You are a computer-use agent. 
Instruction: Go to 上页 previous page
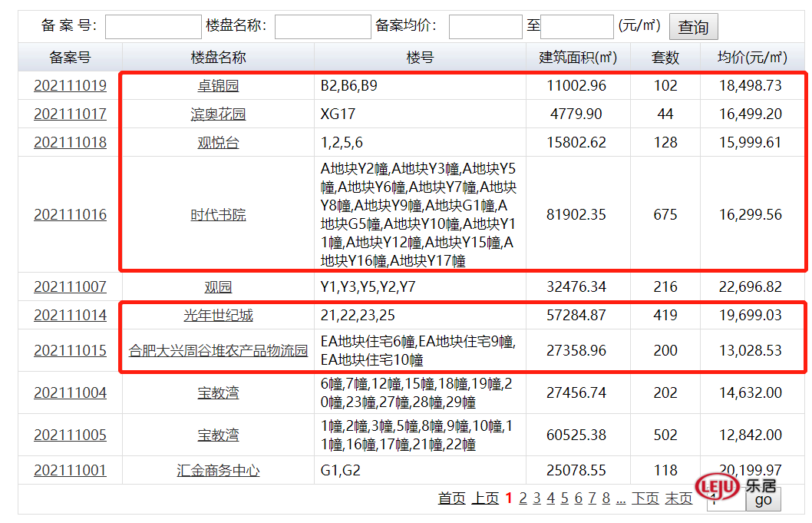(x=485, y=498)
